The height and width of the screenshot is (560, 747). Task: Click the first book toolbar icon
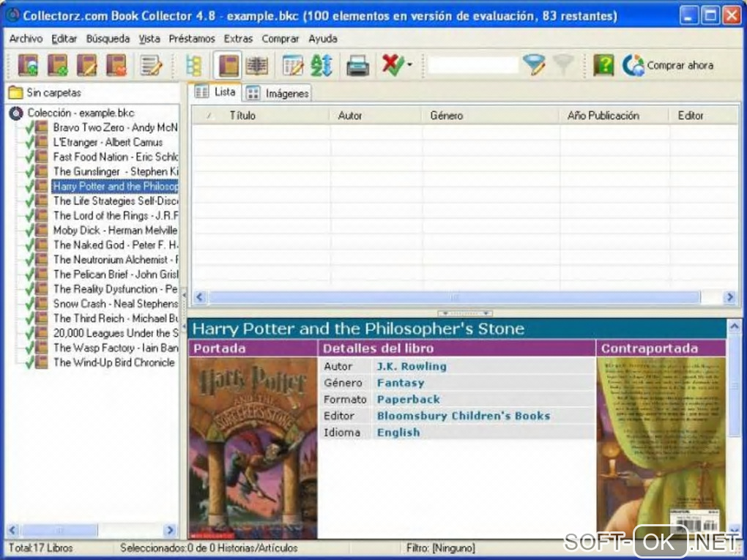click(28, 66)
